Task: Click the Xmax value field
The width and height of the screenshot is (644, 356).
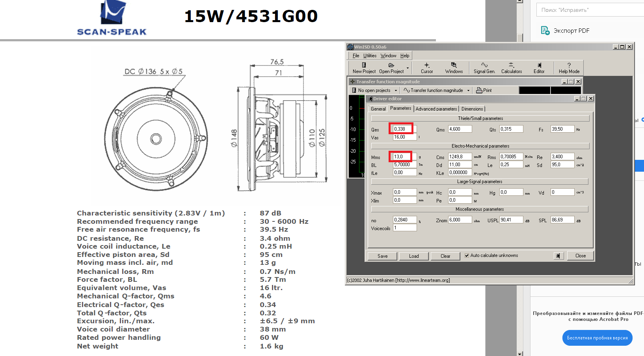Action: click(x=405, y=192)
